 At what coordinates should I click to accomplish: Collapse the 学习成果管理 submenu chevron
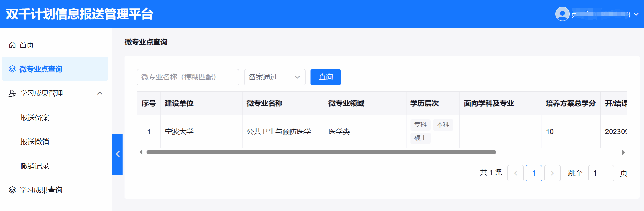[x=100, y=93]
